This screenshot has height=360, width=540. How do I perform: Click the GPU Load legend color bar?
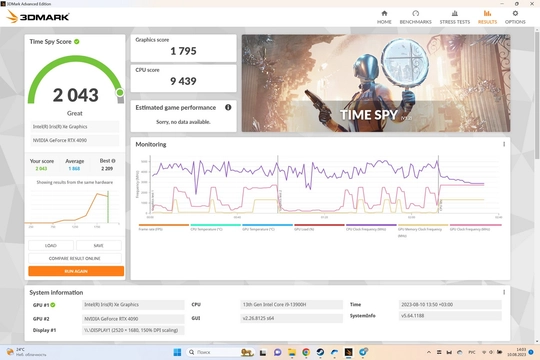[319, 225]
